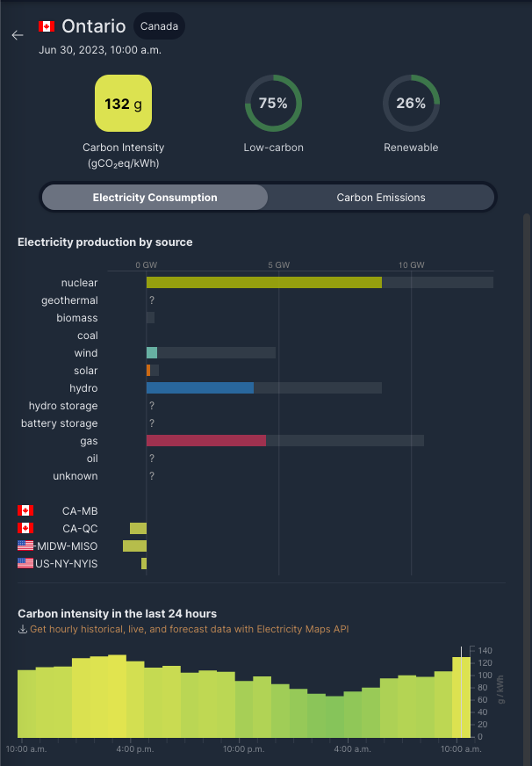Click the CA-MB flag icon
Image resolution: width=532 pixels, height=766 pixels.
(x=25, y=510)
